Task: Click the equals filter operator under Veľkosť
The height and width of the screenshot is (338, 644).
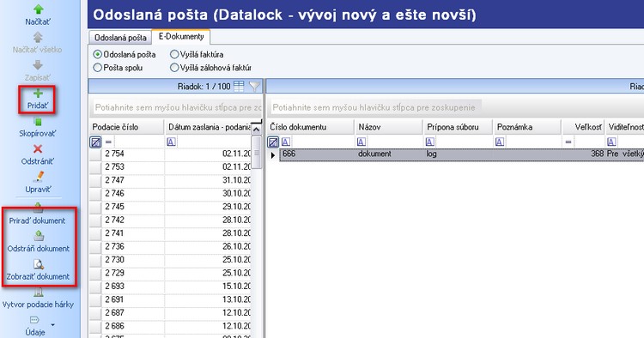Action: tap(568, 142)
